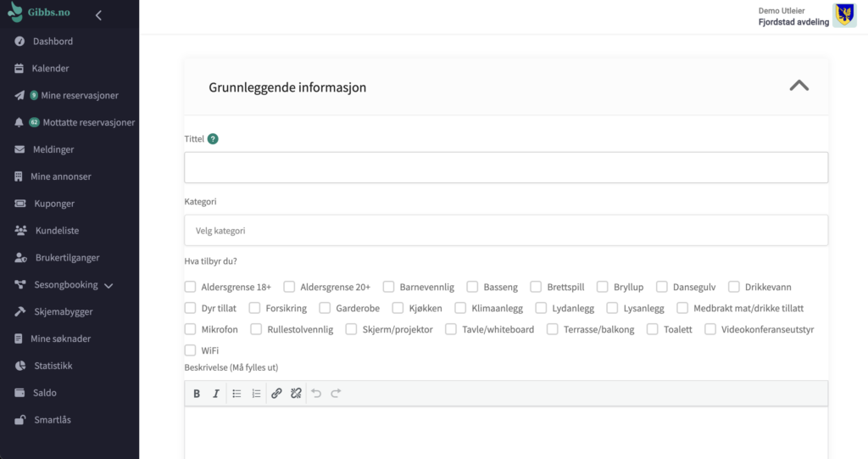Open Kalender from the sidebar
This screenshot has width=868, height=459.
pyautogui.click(x=50, y=68)
